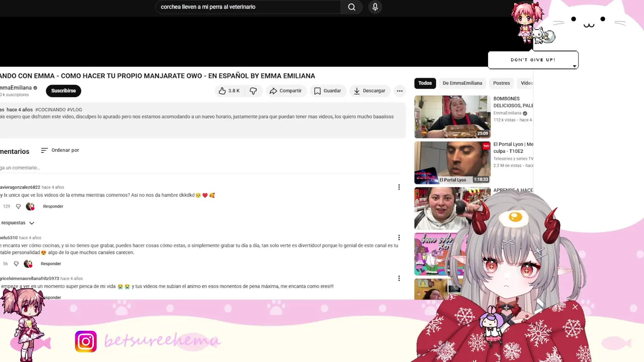Click creator heart on 56-likes comment

pos(28,264)
